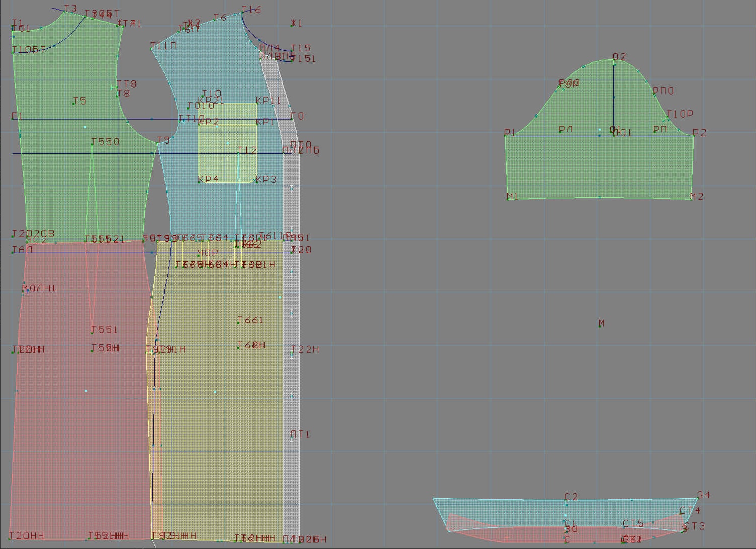Click point P1 on the sleeve
Image resolution: width=756 pixels, height=549 pixels.
(x=506, y=135)
